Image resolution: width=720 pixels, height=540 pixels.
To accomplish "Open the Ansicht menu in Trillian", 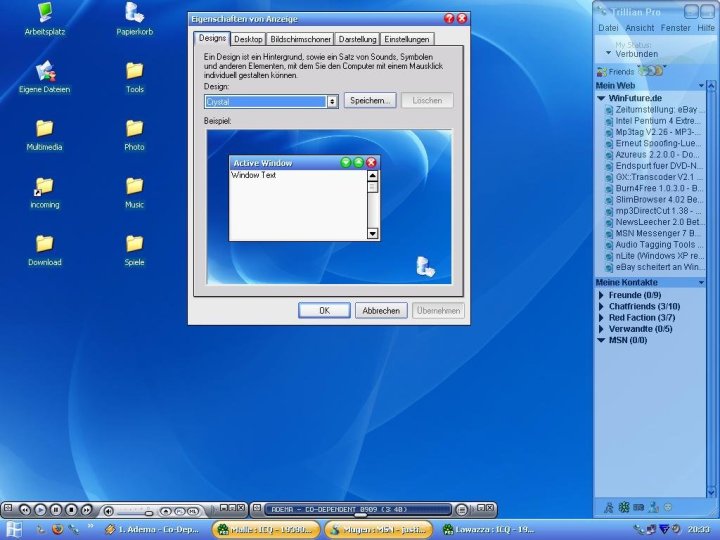I will pyautogui.click(x=640, y=28).
